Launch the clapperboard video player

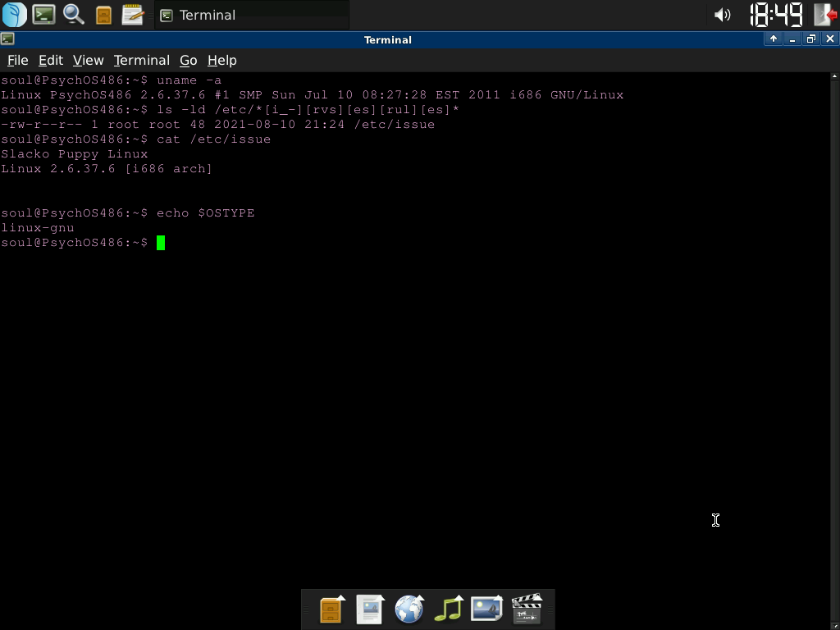pos(527,609)
